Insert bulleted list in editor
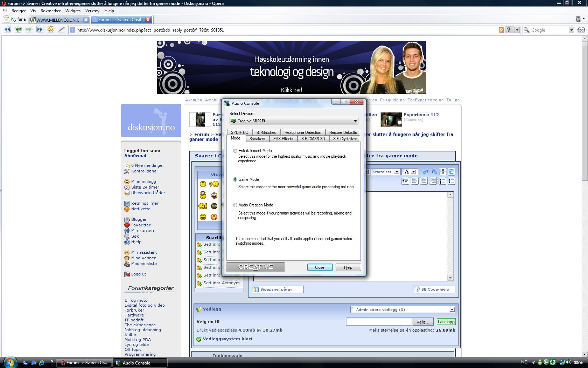 coord(451,181)
